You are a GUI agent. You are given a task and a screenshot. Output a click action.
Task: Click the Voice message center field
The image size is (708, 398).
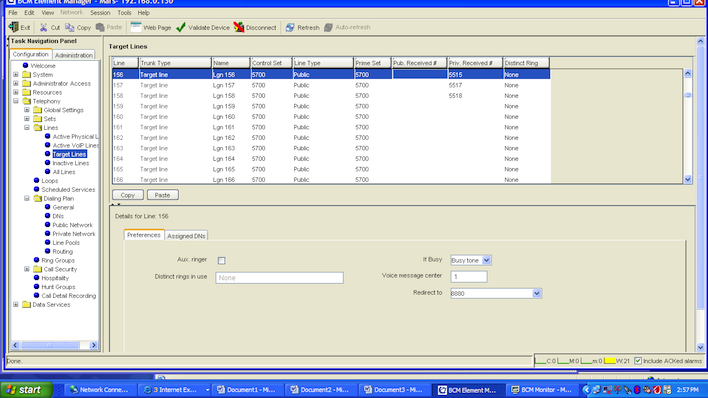coord(469,276)
